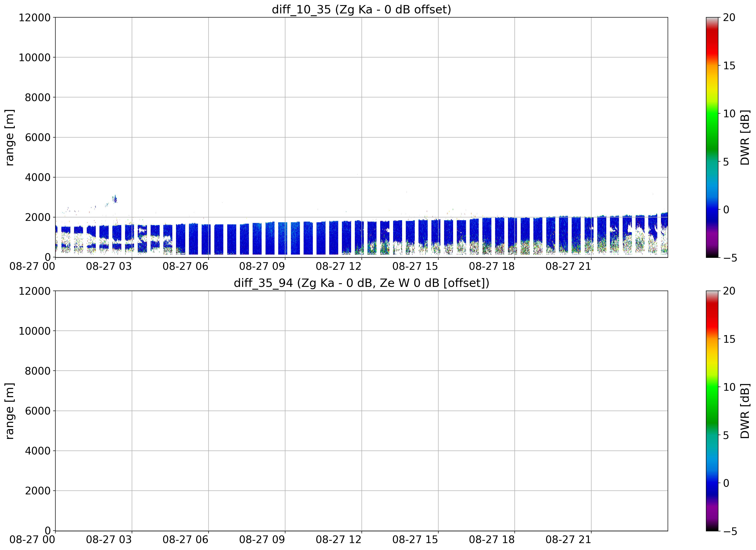The image size is (756, 550).
Task: Click 08-27 12 time tick under diff_10_35 plot
Action: tap(339, 266)
